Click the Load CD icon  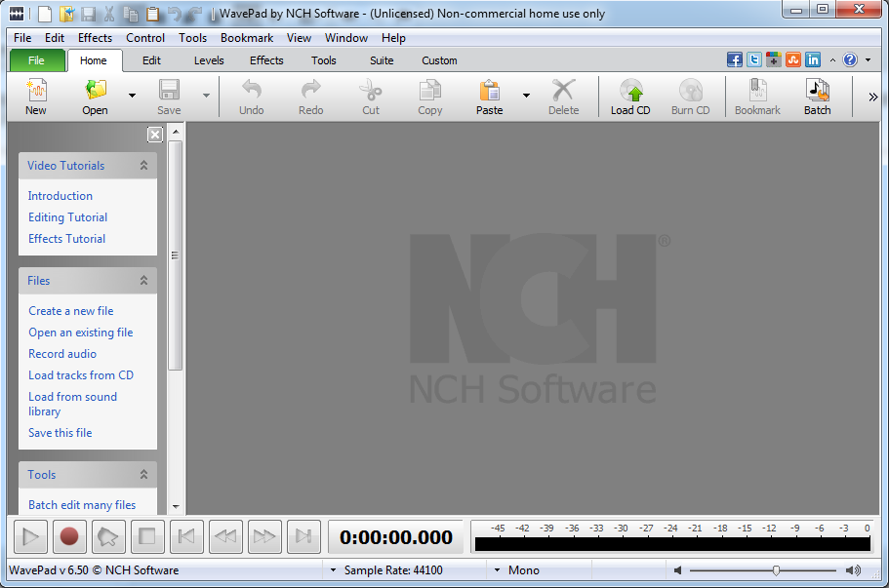click(630, 92)
